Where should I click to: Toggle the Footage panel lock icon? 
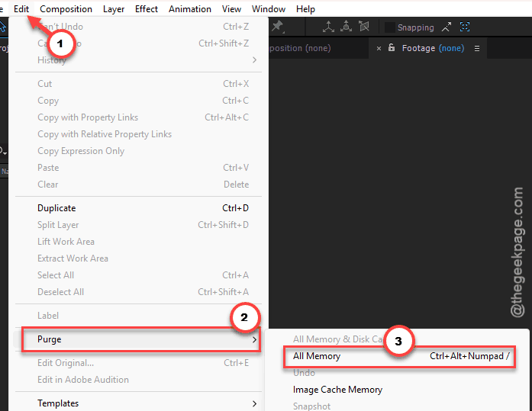click(392, 47)
